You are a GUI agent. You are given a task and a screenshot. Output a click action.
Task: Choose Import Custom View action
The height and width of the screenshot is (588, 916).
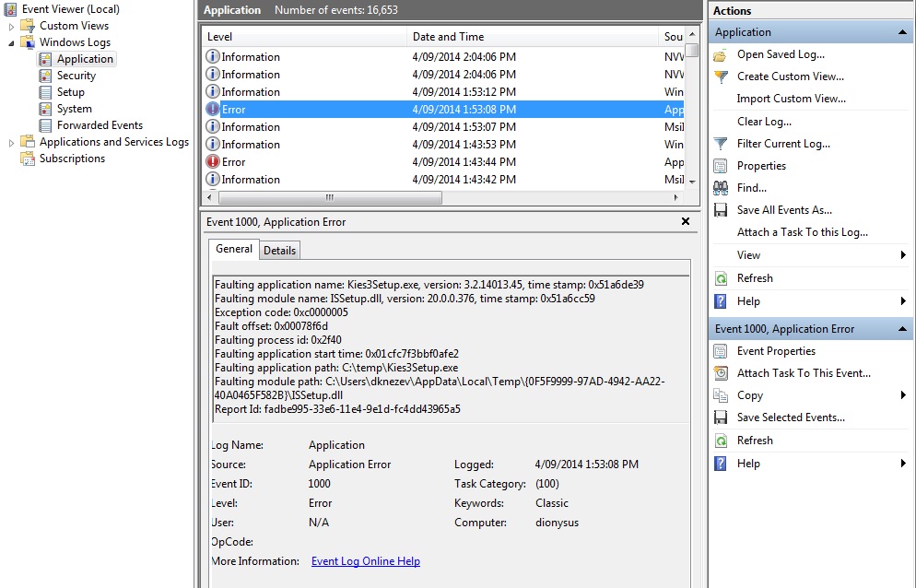791,99
